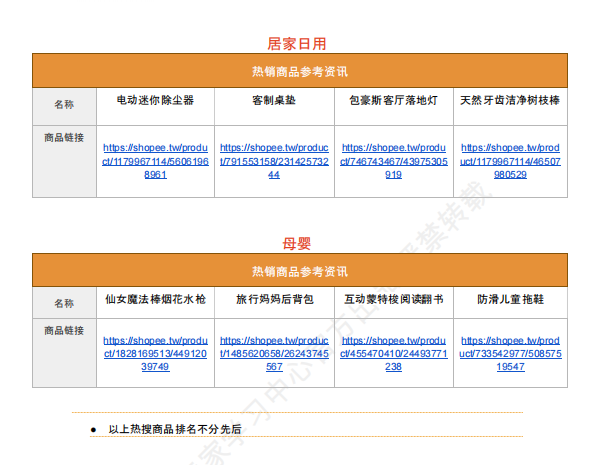The image size is (591, 465).
Task: Select the product name 包豪斯客厅落地灯
Action: [393, 100]
